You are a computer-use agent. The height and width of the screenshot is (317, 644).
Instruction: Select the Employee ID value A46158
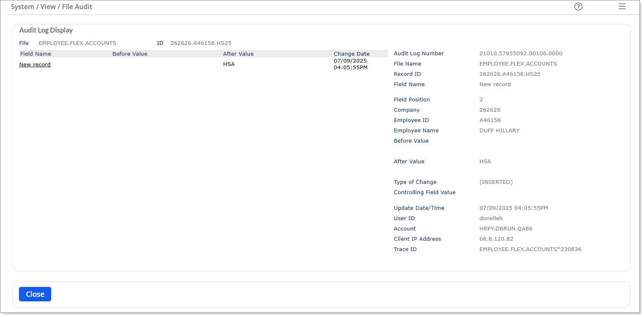[490, 120]
